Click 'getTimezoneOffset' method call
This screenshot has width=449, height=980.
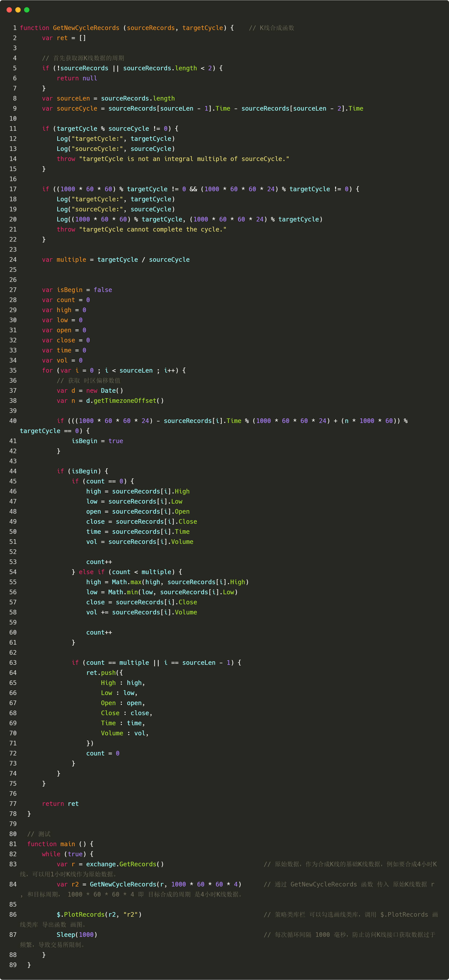click(x=125, y=401)
